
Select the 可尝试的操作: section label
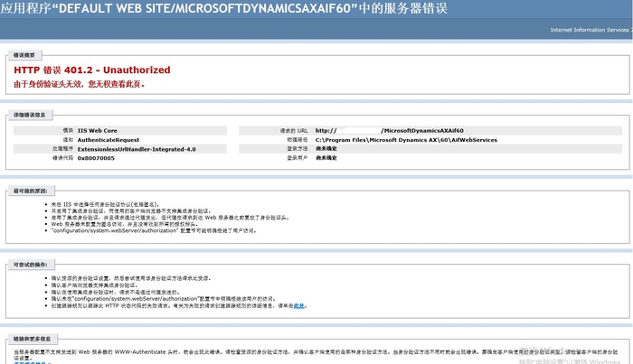coord(30,265)
